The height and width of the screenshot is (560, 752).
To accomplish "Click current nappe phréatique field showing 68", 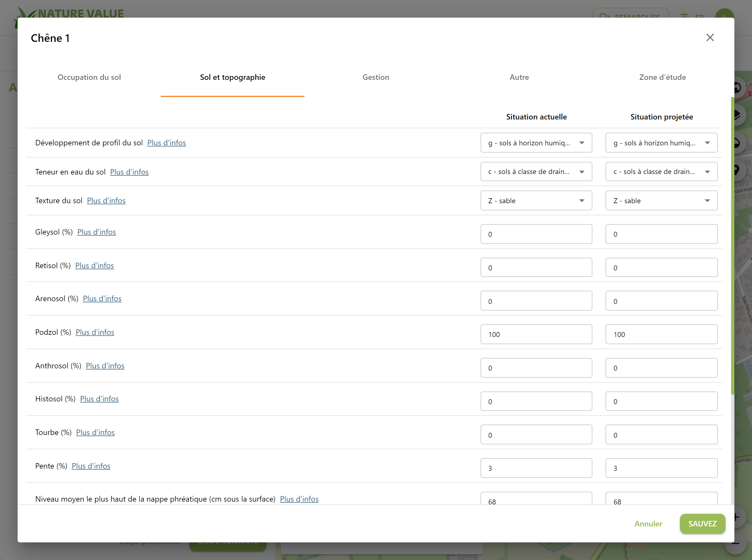I will pos(536,498).
